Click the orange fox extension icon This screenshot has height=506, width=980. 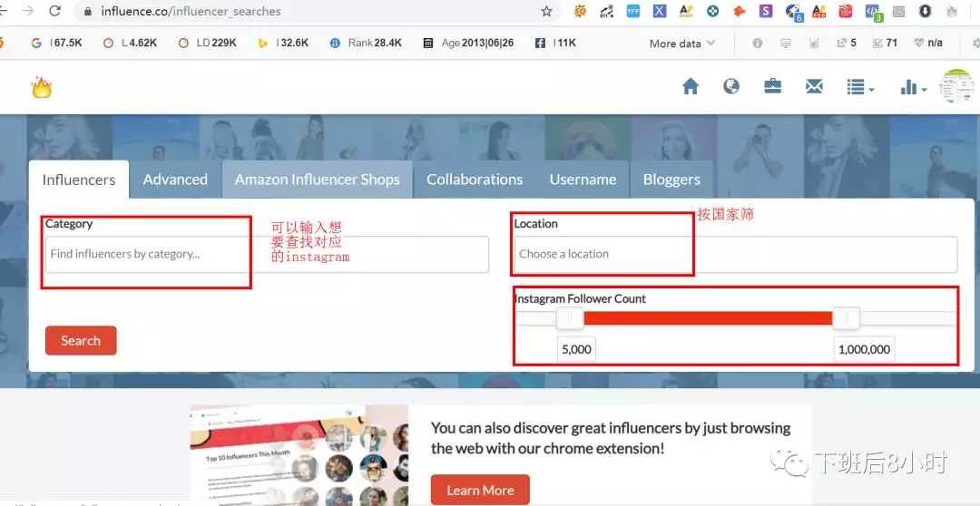(740, 11)
